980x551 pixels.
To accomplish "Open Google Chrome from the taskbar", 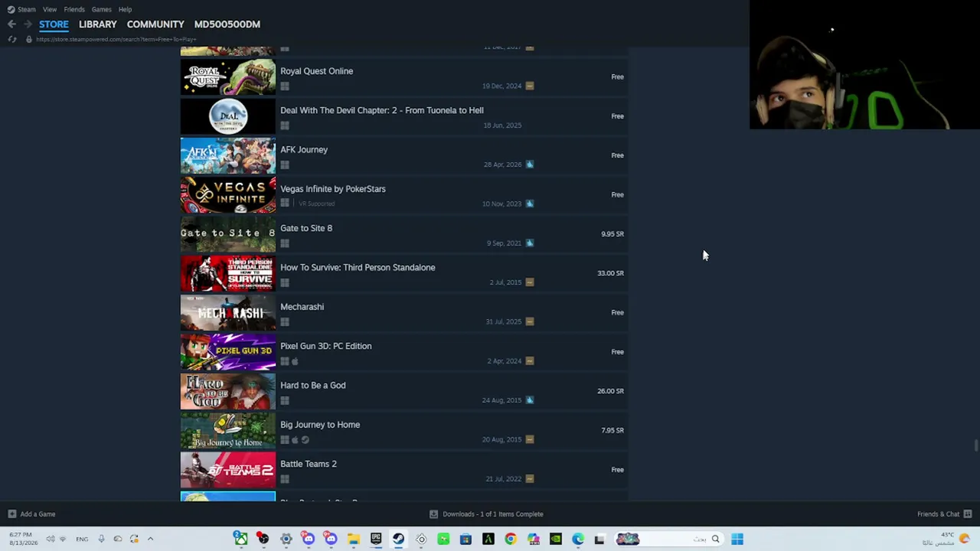I will 511,540.
